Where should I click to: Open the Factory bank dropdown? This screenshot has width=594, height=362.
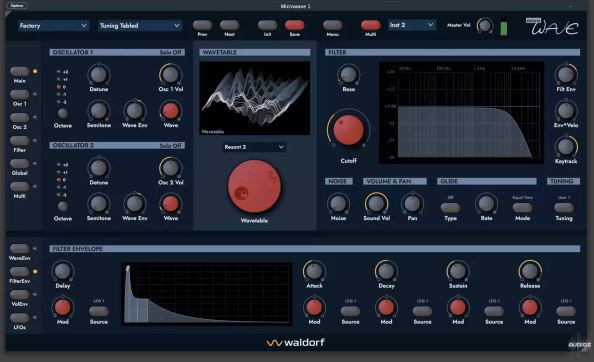(53, 26)
